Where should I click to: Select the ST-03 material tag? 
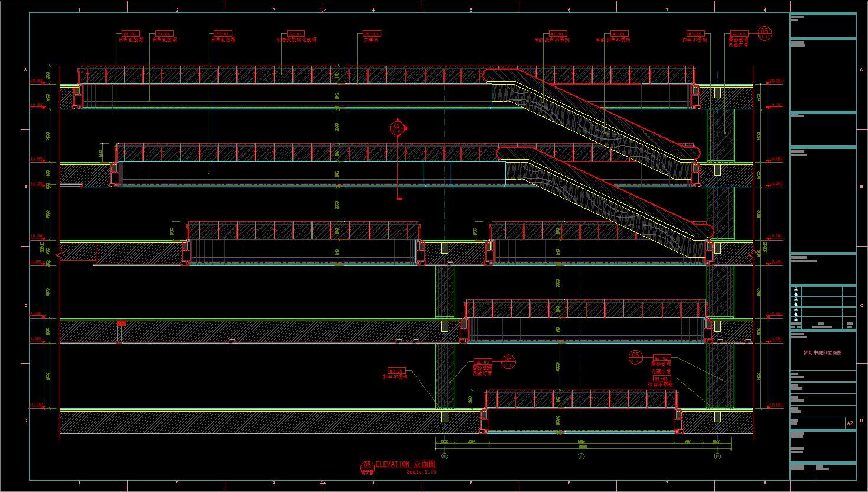371,34
